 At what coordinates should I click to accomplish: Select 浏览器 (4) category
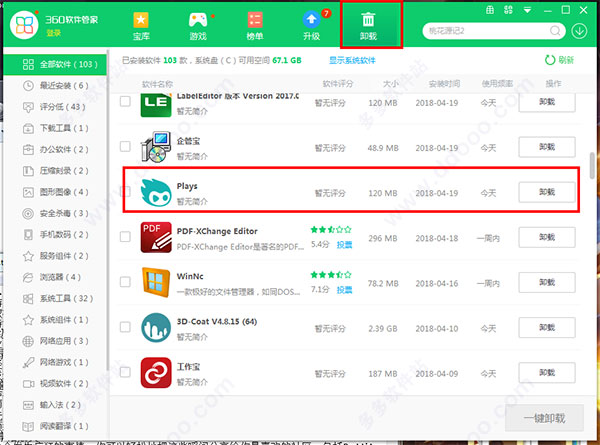(55, 277)
